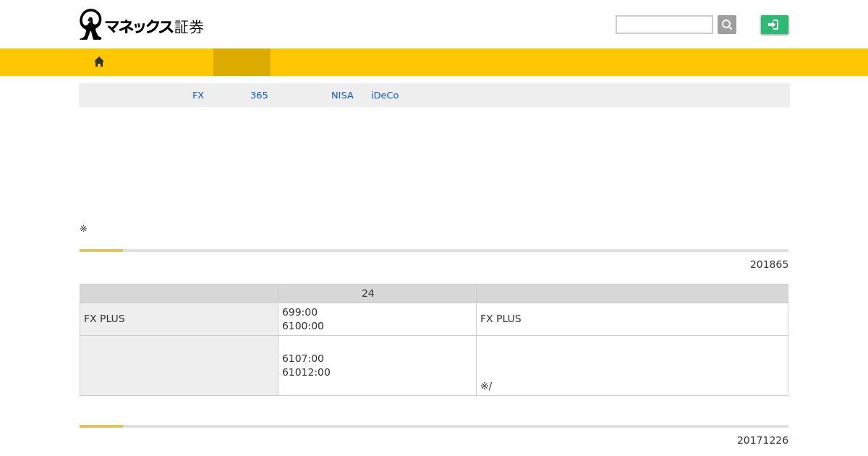Viewport: 868px width, 456px height.
Task: Click the green login icon button
Action: click(774, 25)
